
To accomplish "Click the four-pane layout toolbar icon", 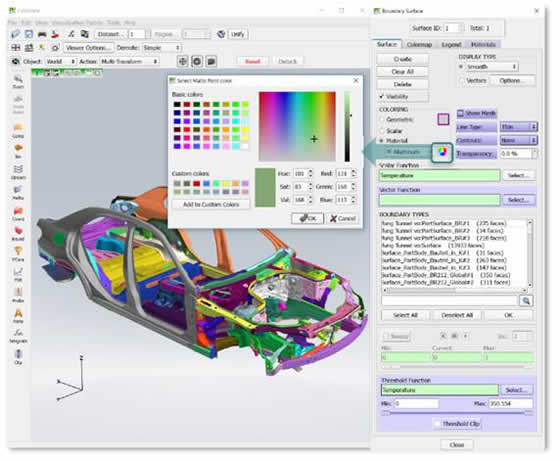I will tap(15, 47).
